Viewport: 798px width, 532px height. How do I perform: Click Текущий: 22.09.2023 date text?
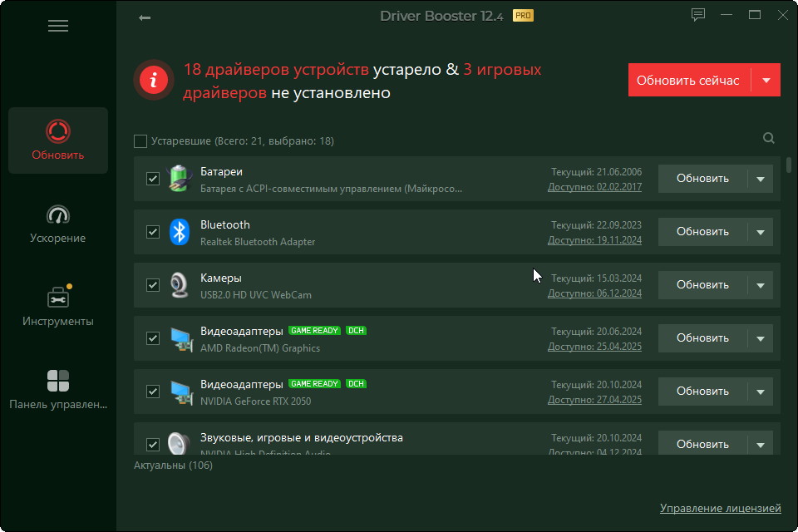coord(597,225)
